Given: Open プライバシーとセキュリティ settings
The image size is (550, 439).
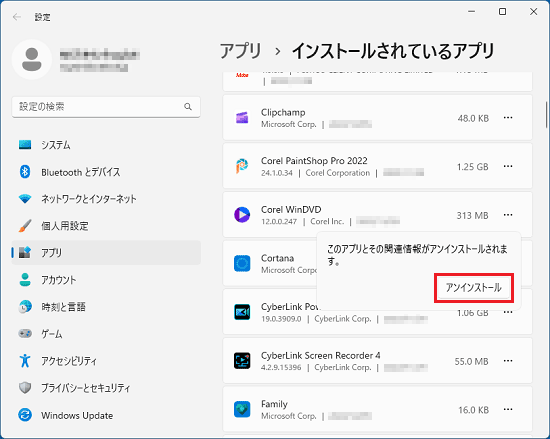Looking at the screenshot, I should (x=106, y=388).
